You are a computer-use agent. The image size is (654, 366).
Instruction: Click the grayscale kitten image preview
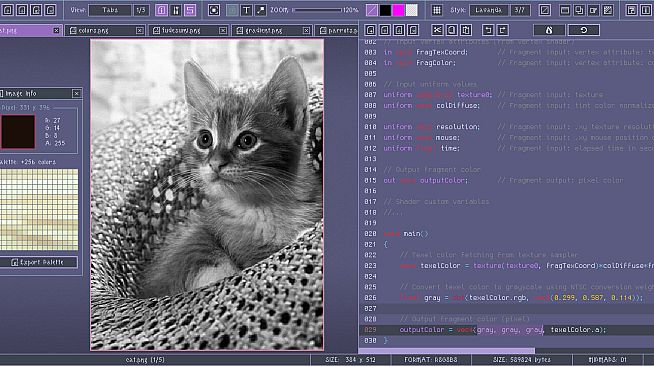click(207, 195)
